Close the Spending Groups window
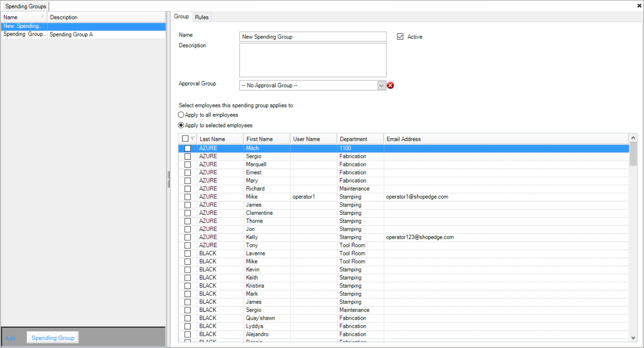The image size is (644, 348). point(639,6)
